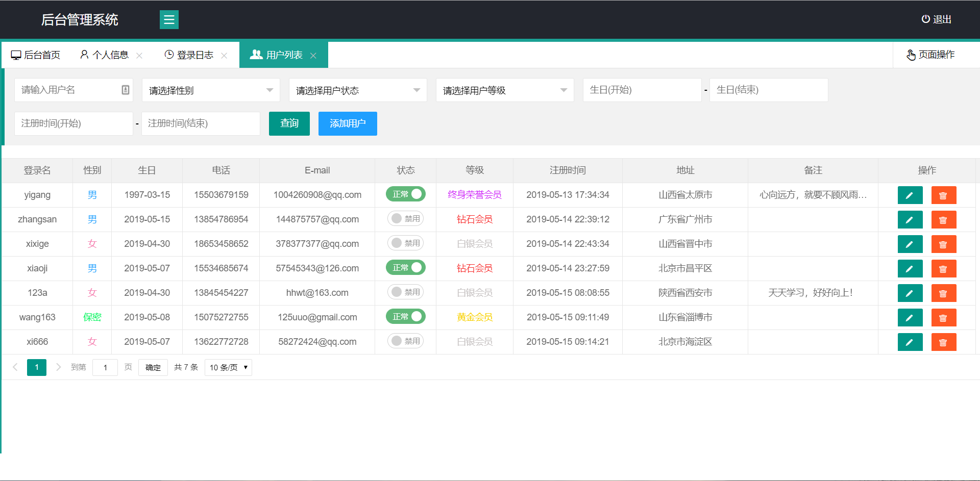Toggle status switch for xiaoji
The height and width of the screenshot is (481, 980).
tap(406, 268)
